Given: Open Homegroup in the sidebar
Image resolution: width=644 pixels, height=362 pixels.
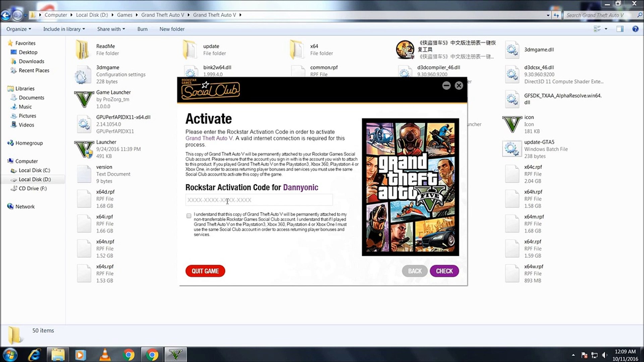Looking at the screenshot, I should coord(29,143).
